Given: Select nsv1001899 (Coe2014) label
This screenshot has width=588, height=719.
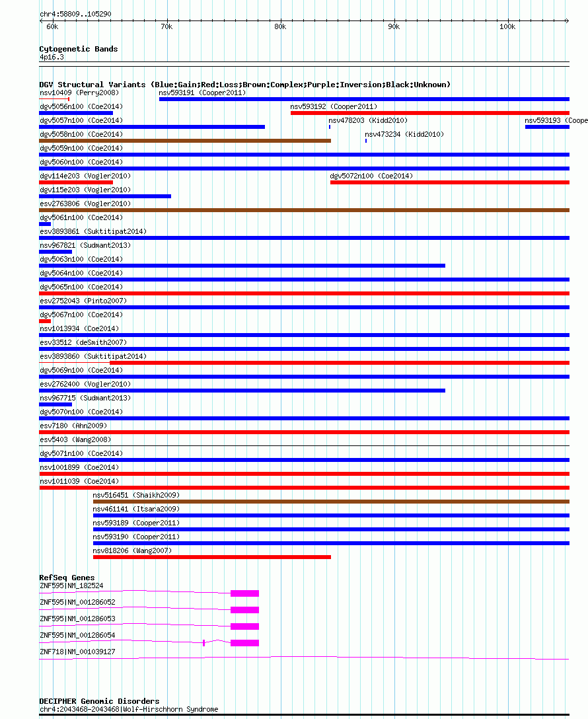Looking at the screenshot, I should [79, 467].
